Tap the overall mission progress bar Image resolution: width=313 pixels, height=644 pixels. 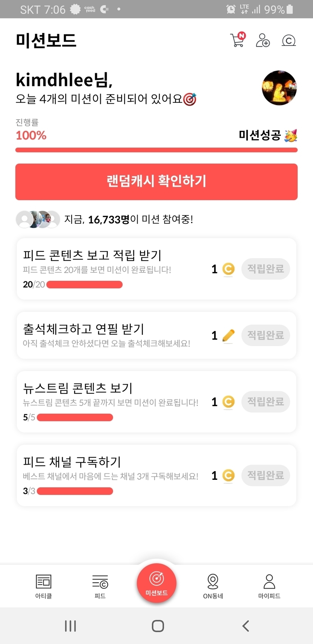point(156,150)
